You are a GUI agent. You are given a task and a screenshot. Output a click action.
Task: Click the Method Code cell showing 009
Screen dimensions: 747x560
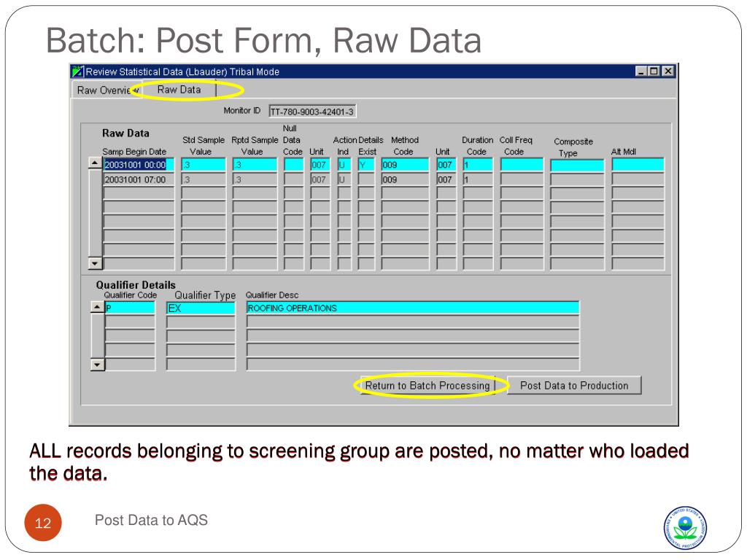[404, 165]
